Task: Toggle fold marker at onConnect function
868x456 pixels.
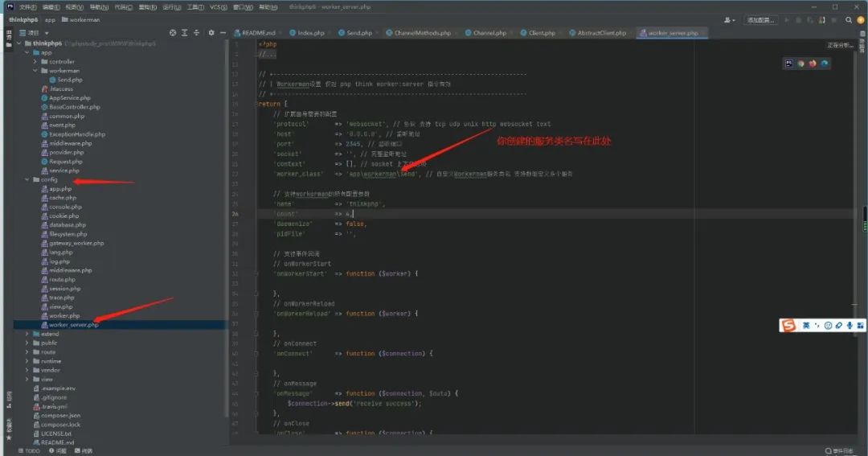Action: click(x=256, y=354)
